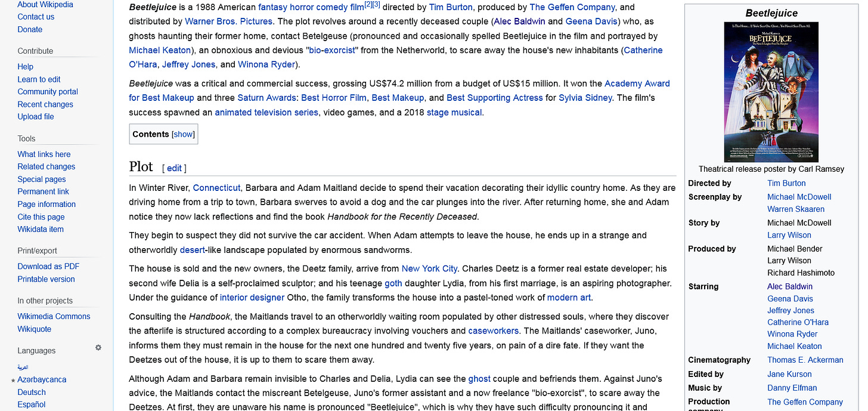Open What links here tool
The width and height of the screenshot is (868, 411).
[x=44, y=154]
